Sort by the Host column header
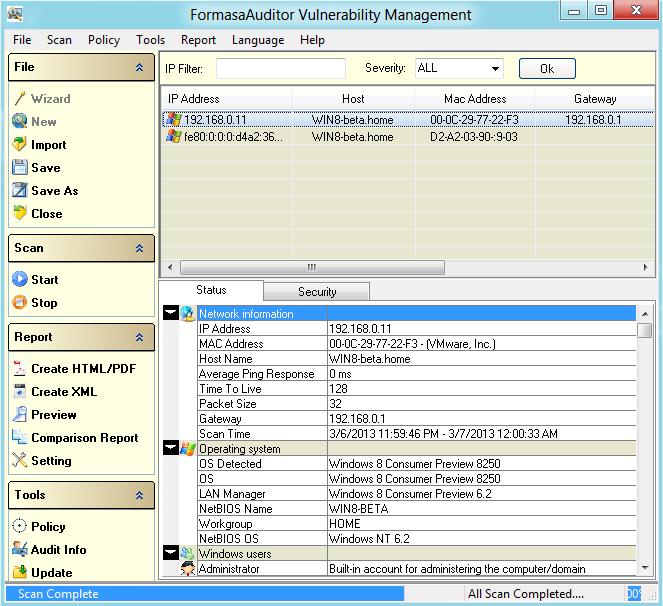663x606 pixels. coord(353,99)
